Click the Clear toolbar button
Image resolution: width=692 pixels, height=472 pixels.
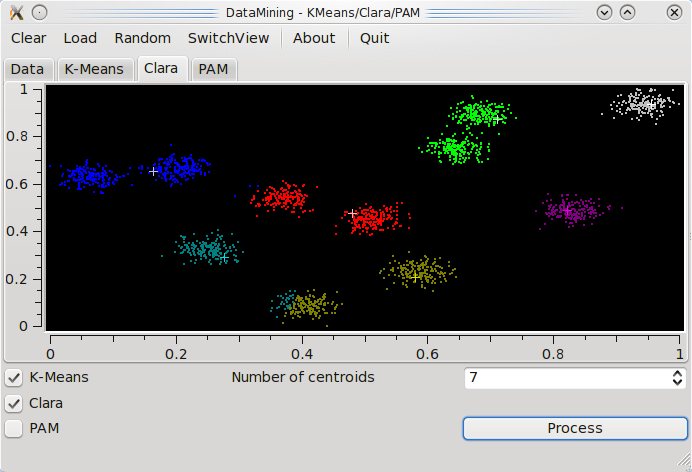coord(28,38)
